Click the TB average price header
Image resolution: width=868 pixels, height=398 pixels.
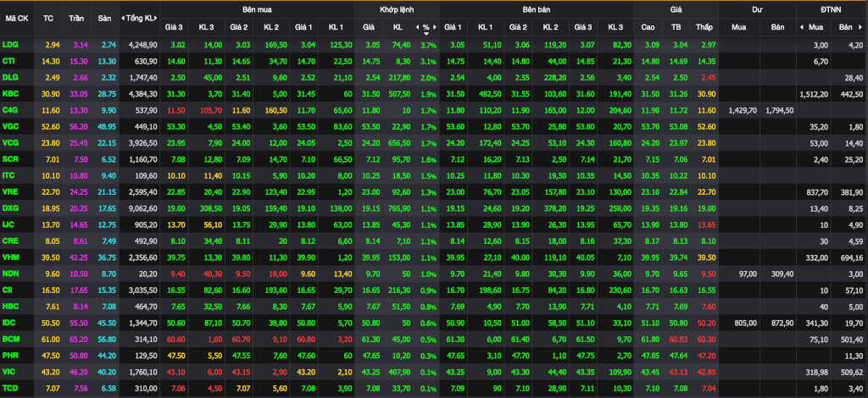point(676,26)
